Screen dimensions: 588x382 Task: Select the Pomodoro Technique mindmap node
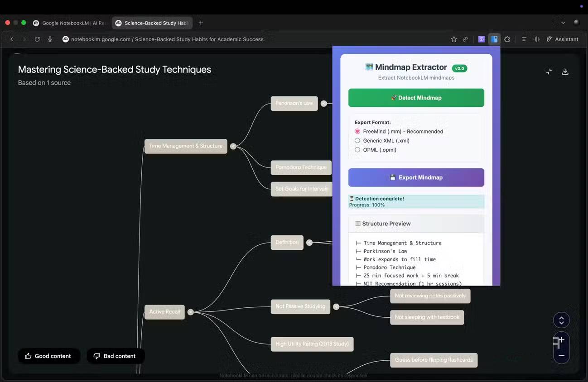[301, 167]
